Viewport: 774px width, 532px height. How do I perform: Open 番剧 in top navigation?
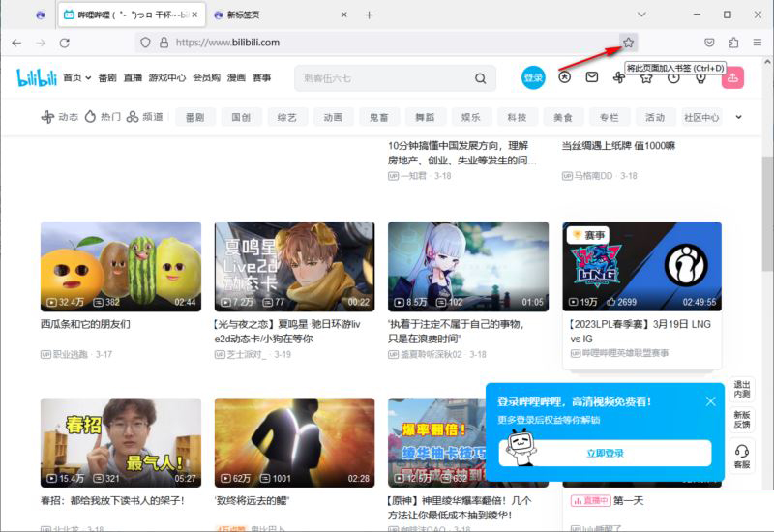pos(107,77)
